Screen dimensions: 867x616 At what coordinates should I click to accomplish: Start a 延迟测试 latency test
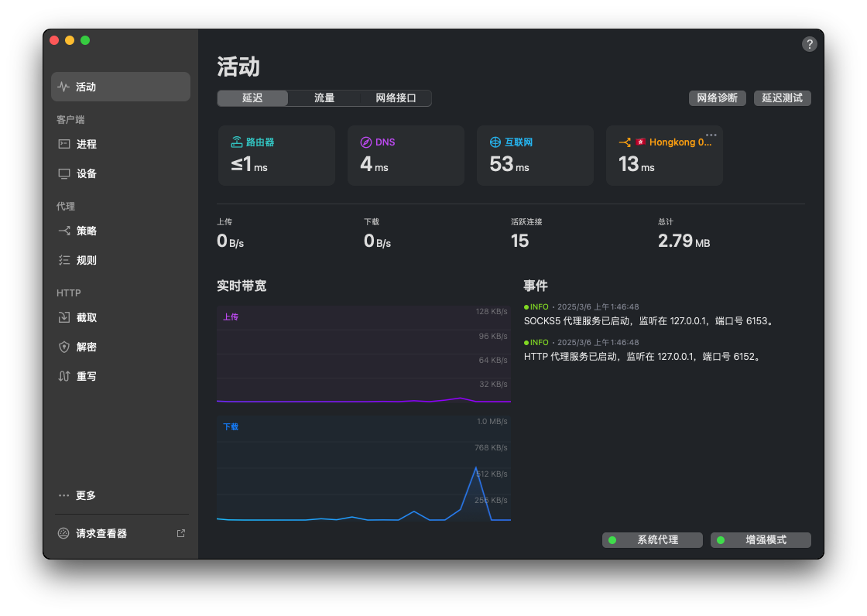[x=782, y=98]
